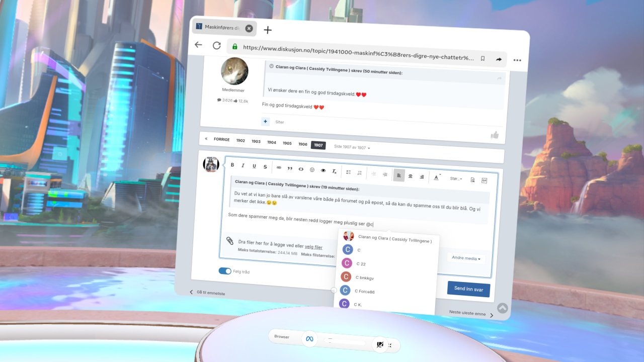This screenshot has height=362, width=644.
Task: Insert a spoiler with the eye icon
Action: 324,170
